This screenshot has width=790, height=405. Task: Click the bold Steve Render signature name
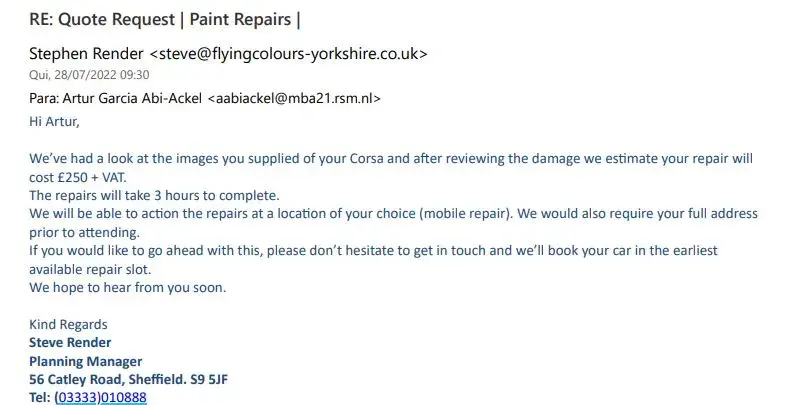click(70, 343)
